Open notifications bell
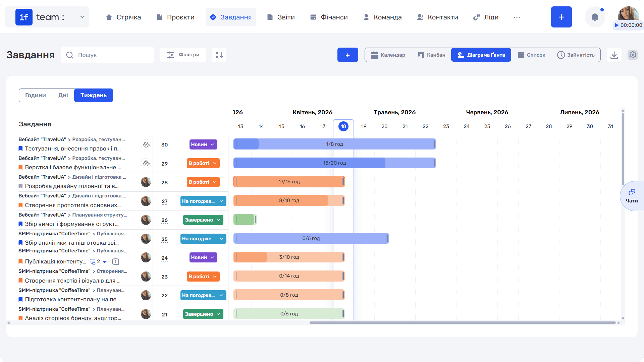The height and width of the screenshot is (362, 644). [x=595, y=17]
